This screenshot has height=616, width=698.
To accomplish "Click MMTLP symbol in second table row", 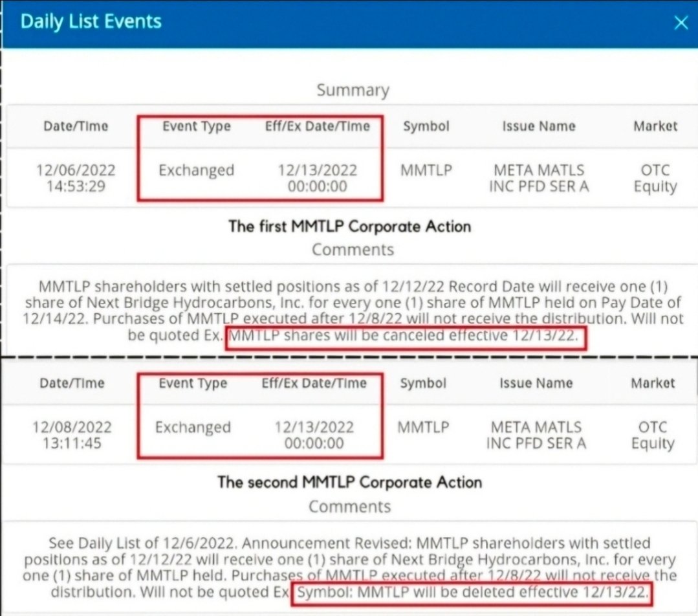I will 423,427.
